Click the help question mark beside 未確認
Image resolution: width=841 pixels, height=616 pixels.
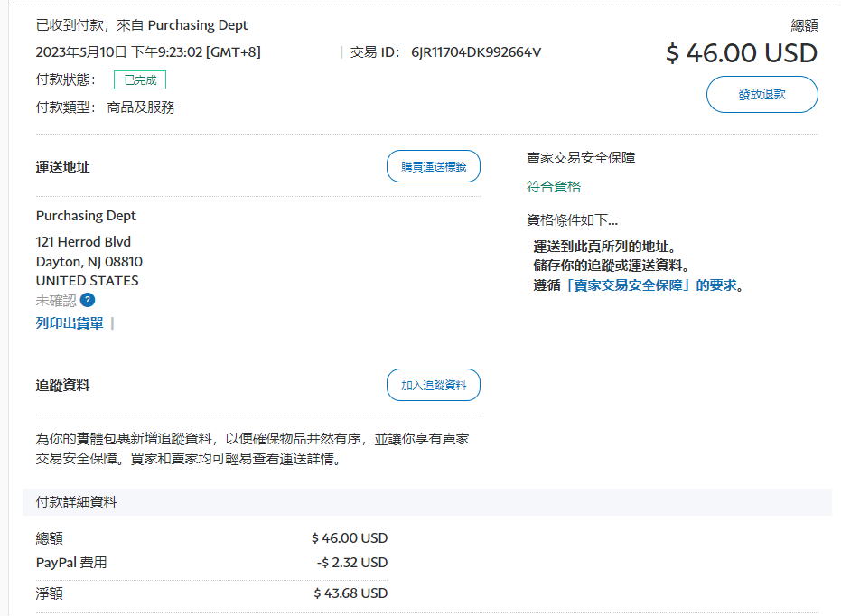pyautogui.click(x=88, y=301)
